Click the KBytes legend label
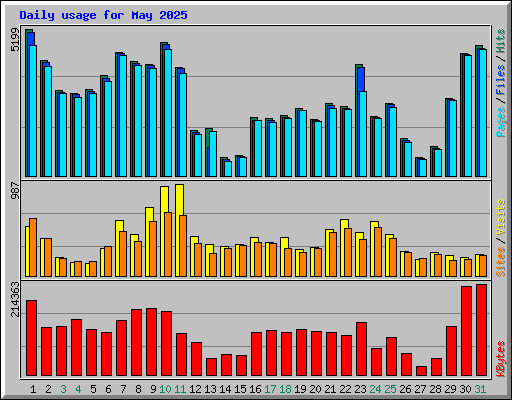Image resolution: width=512 pixels, height=400 pixels. (x=501, y=359)
